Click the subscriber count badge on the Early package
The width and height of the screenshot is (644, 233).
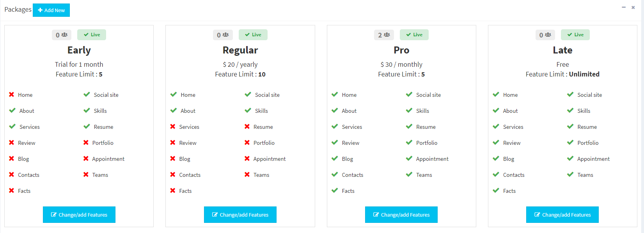click(62, 35)
